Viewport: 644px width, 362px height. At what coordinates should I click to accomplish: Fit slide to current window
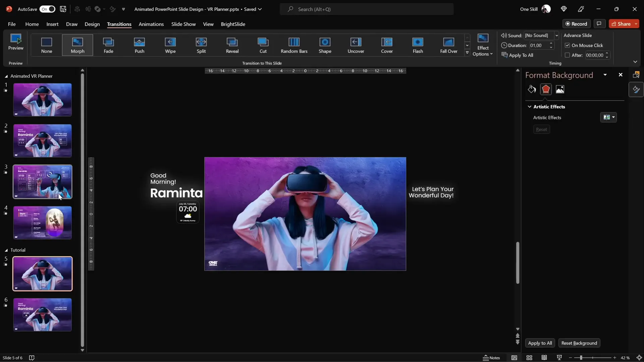pos(639,358)
